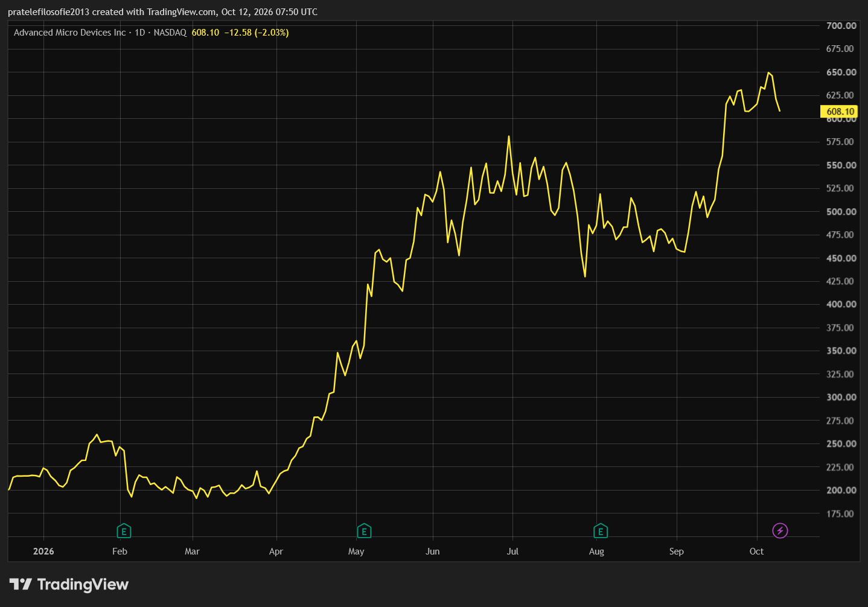Click the 1D interval label
868x607 pixels.
(x=139, y=33)
